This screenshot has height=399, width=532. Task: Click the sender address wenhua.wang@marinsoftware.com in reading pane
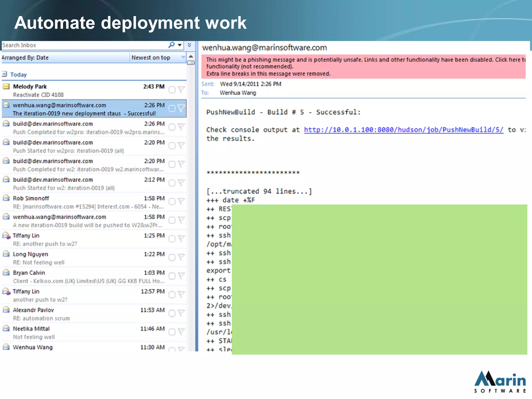coord(264,48)
